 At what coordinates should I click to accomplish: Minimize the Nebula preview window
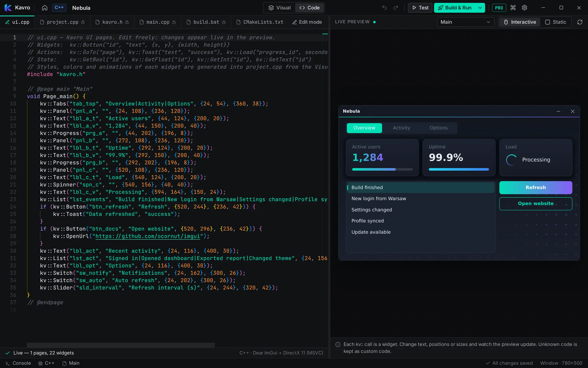(558, 111)
